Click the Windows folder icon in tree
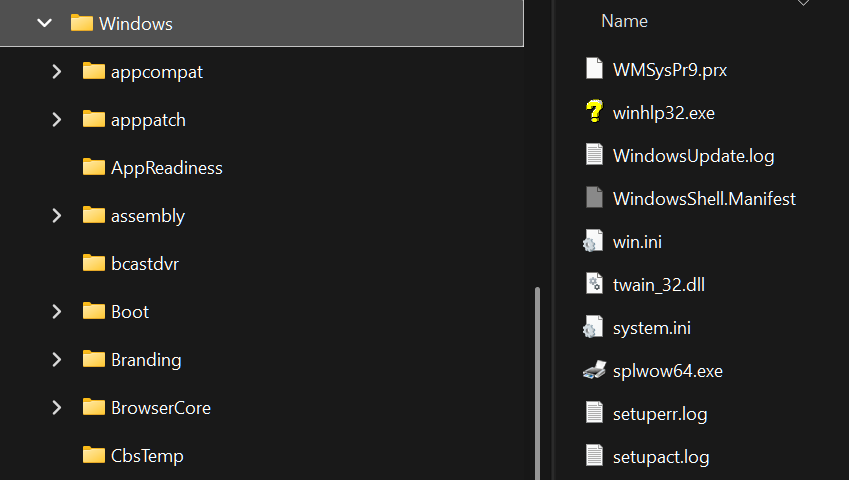Viewport: 849px width, 480px height. pyautogui.click(x=82, y=23)
